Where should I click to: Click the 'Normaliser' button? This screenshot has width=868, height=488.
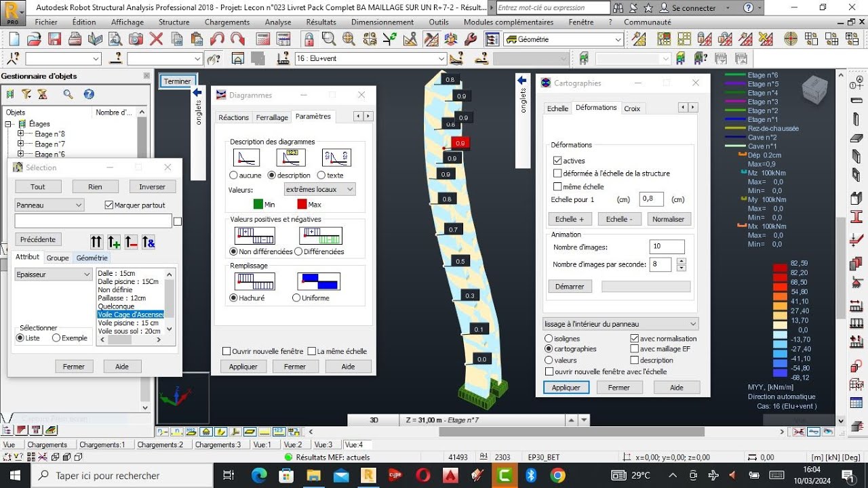point(669,219)
